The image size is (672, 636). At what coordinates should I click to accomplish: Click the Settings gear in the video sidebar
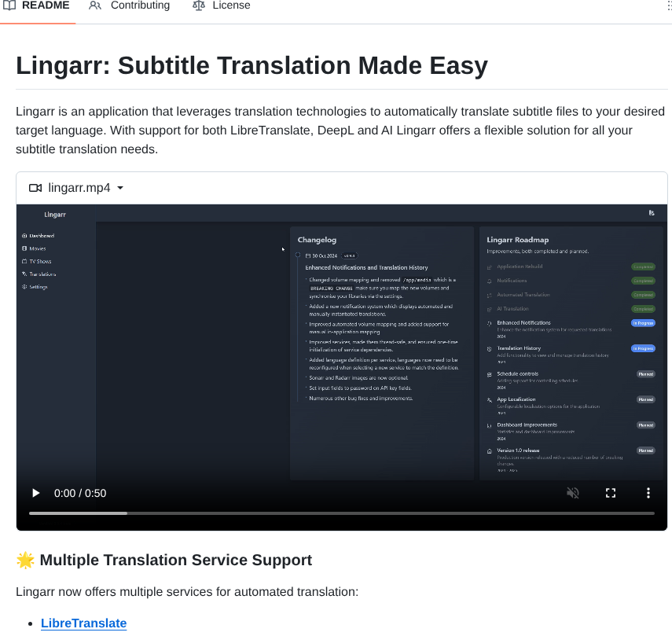pos(25,286)
